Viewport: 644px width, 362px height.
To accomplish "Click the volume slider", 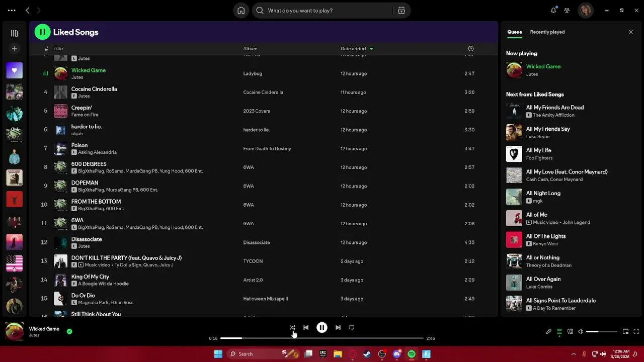I will [x=602, y=331].
